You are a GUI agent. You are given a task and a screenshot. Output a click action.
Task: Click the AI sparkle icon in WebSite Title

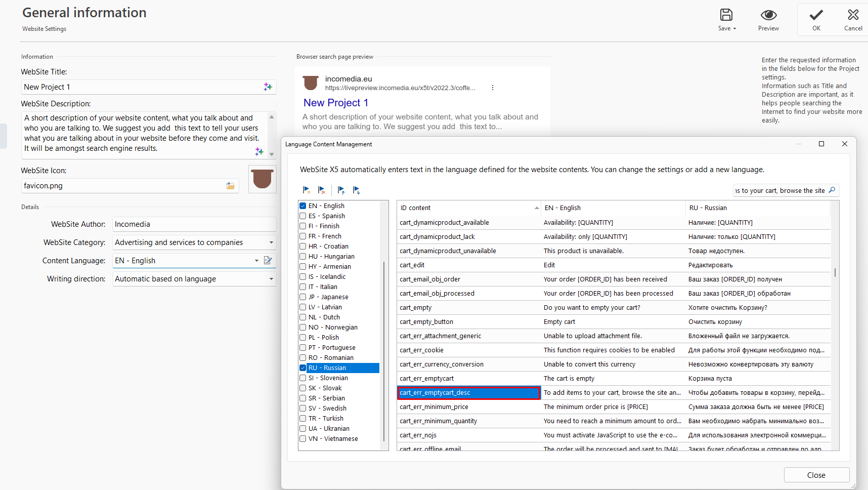[268, 87]
